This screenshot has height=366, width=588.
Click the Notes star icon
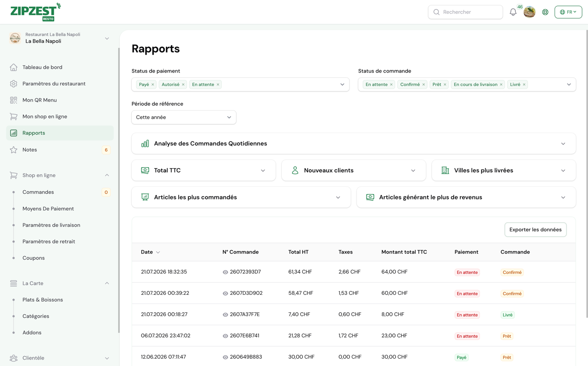(14, 150)
